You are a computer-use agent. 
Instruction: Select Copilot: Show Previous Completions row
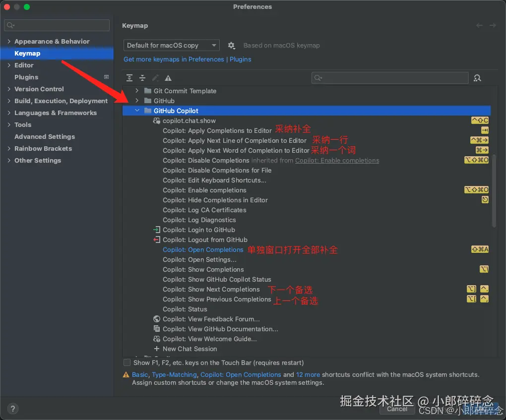pos(307,299)
